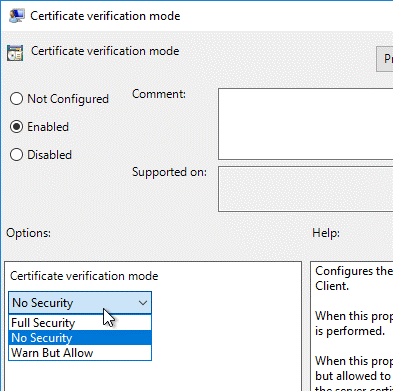Click the Help: label

[x=326, y=233]
